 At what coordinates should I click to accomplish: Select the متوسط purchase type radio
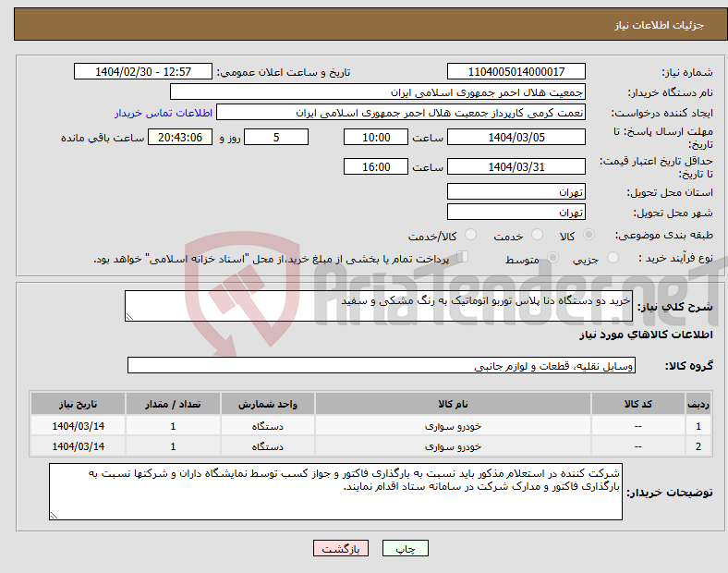click(x=552, y=258)
